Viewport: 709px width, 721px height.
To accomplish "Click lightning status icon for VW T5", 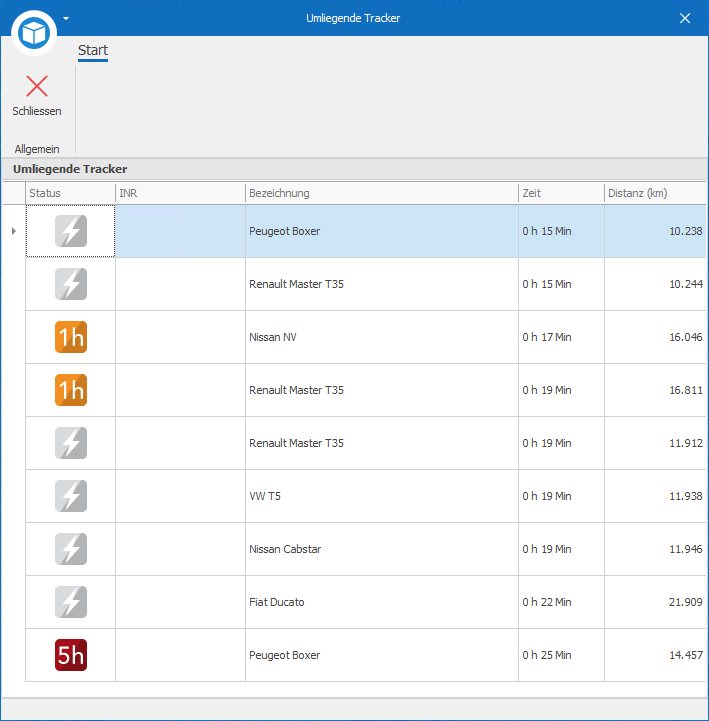I will point(71,496).
